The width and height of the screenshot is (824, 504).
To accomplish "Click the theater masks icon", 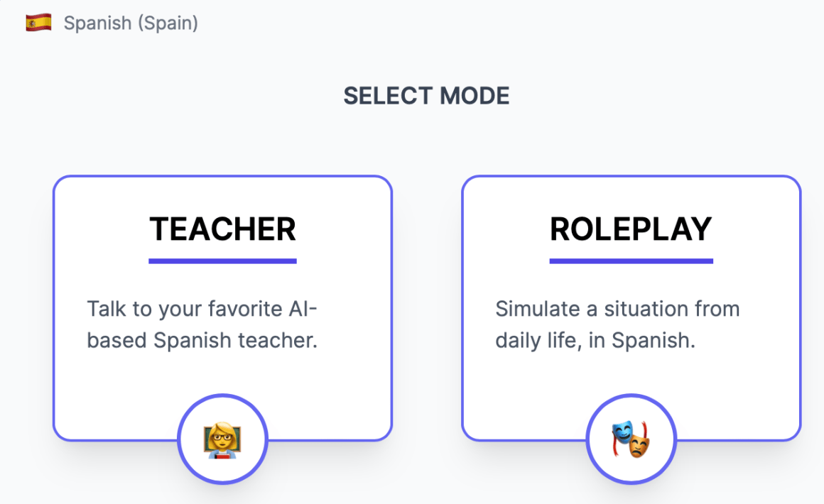I will [x=631, y=440].
